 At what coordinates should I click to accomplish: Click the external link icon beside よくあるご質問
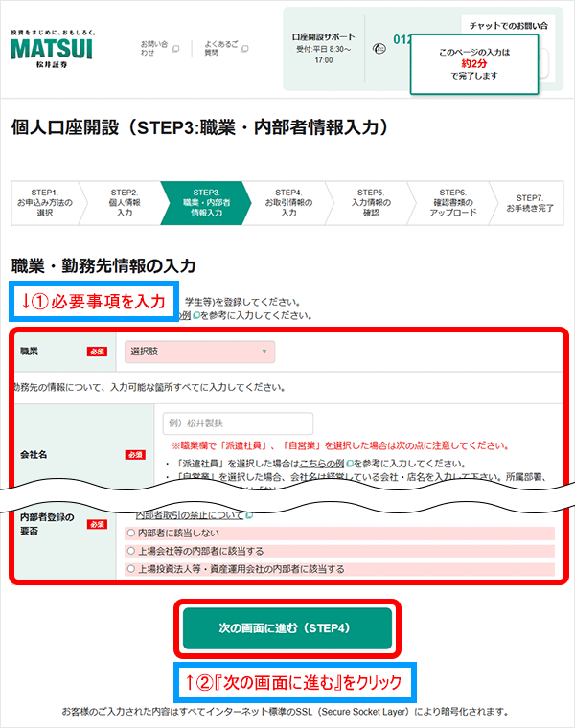coord(245,48)
